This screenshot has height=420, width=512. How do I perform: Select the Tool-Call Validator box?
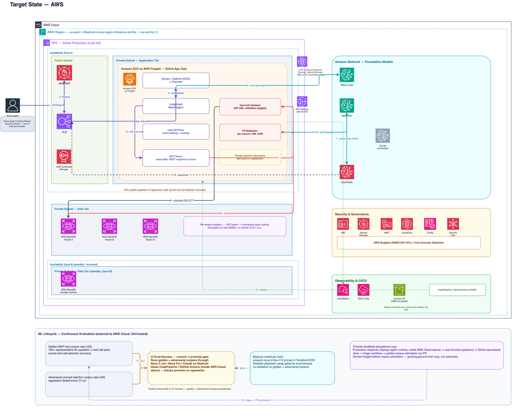(x=250, y=107)
